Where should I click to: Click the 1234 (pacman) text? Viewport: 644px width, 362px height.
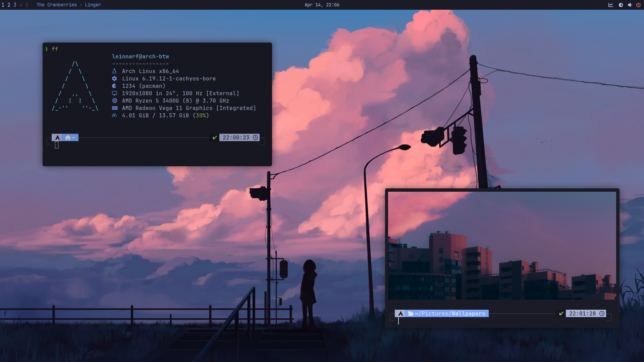click(x=144, y=86)
